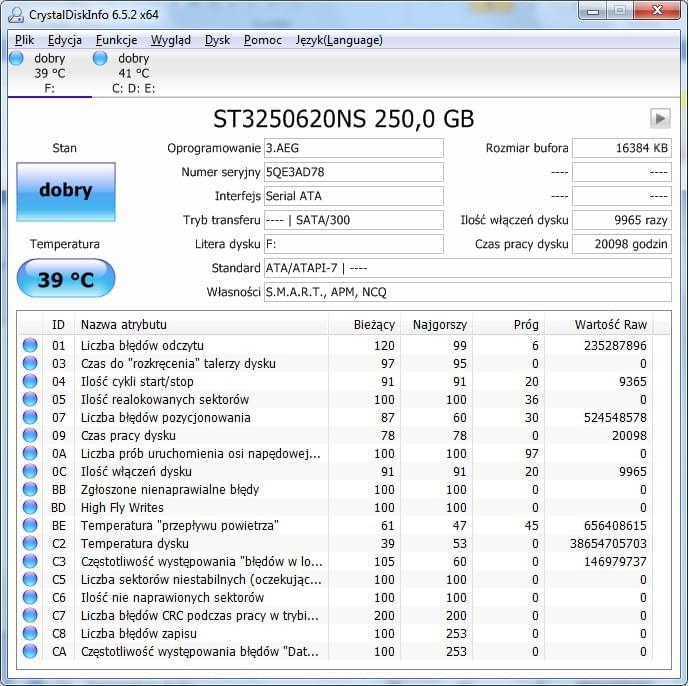Click the Rozmiar bufora field 16384 KB
Viewport: 689px width, 686px height.
622,148
